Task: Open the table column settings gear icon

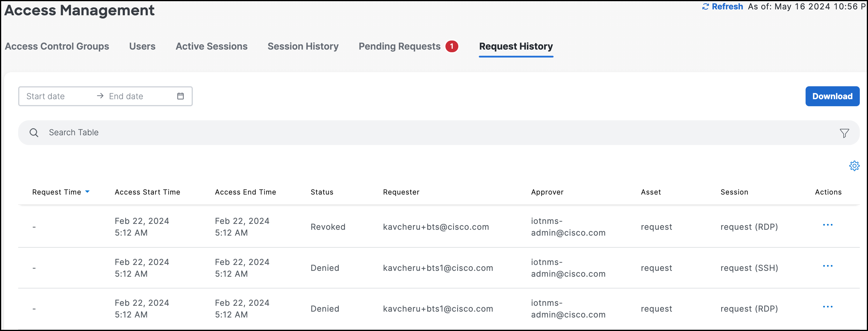Action: [854, 166]
